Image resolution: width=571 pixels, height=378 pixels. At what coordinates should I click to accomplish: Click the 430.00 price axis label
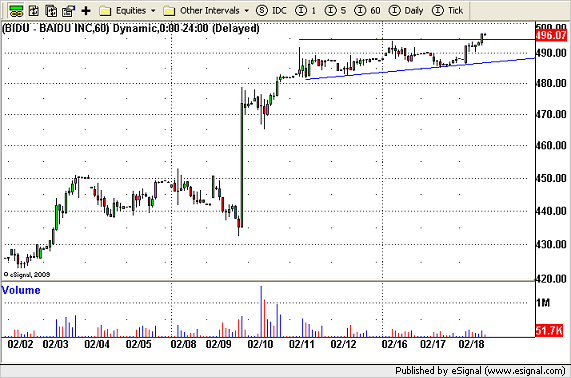click(x=551, y=244)
